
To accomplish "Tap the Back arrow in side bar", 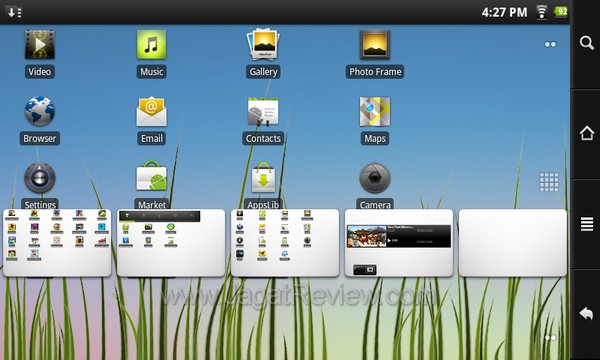I will (586, 313).
